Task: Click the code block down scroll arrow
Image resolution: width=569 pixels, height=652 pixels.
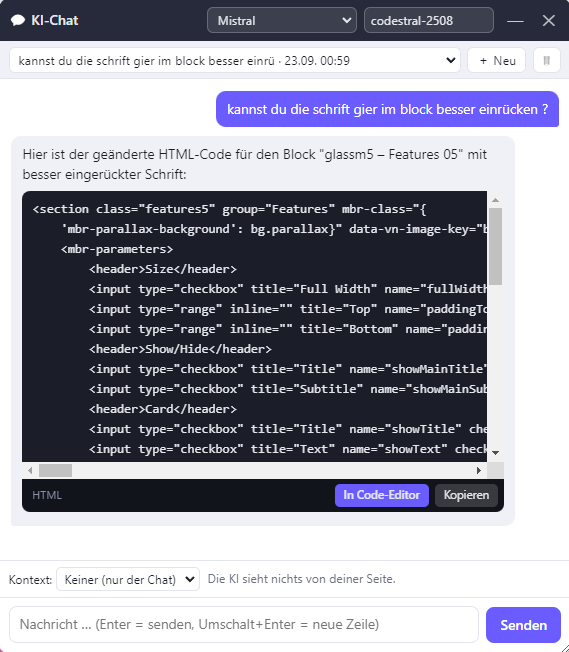Action: [x=495, y=452]
